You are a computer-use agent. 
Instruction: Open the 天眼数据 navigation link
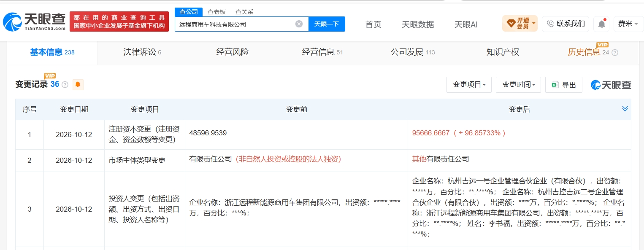[418, 24]
